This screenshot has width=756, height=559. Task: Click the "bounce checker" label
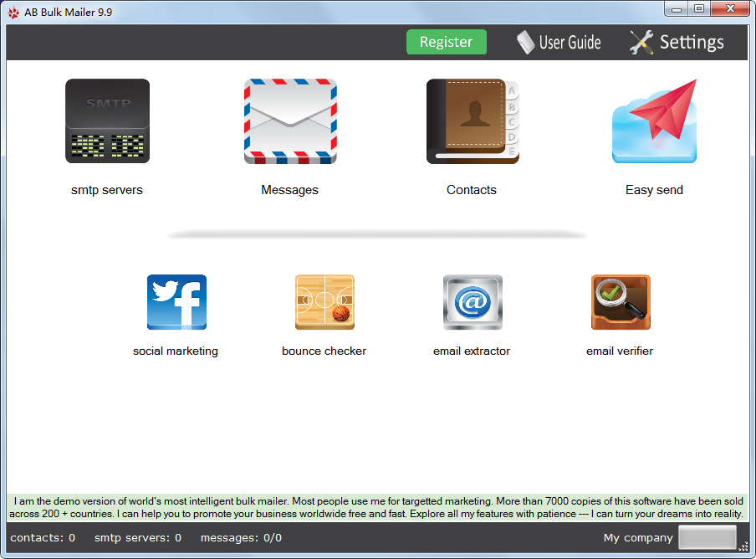(x=324, y=351)
